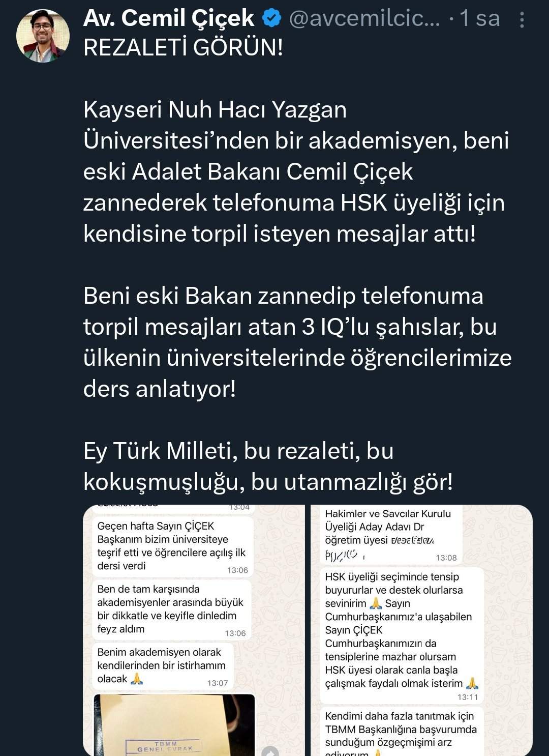Tap the 'Benim akademisyen olarak' message bubble
The height and width of the screenshot is (756, 549).
(x=162, y=666)
